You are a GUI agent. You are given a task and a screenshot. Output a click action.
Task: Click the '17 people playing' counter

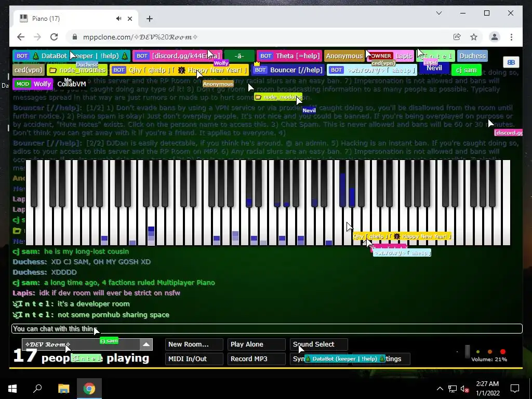81,357
